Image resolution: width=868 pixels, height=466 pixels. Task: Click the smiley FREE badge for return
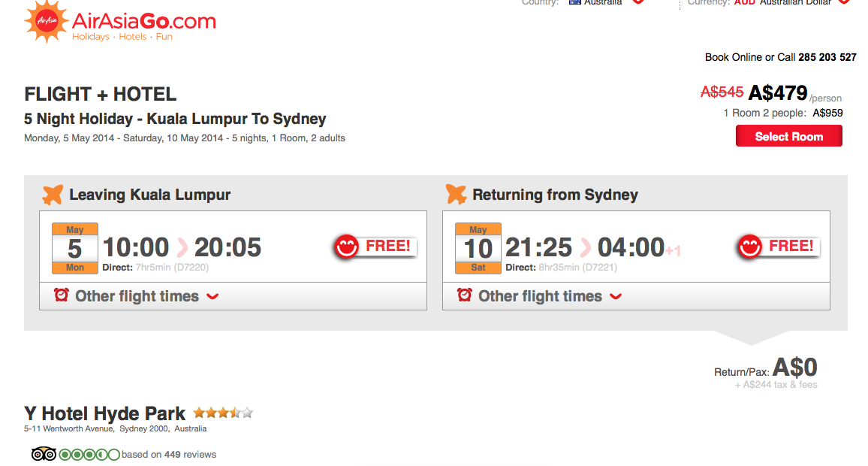778,247
